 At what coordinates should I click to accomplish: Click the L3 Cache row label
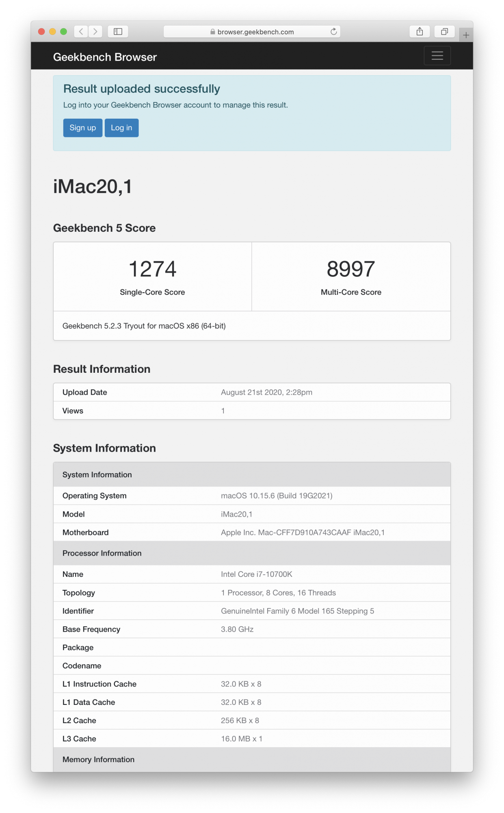79,739
